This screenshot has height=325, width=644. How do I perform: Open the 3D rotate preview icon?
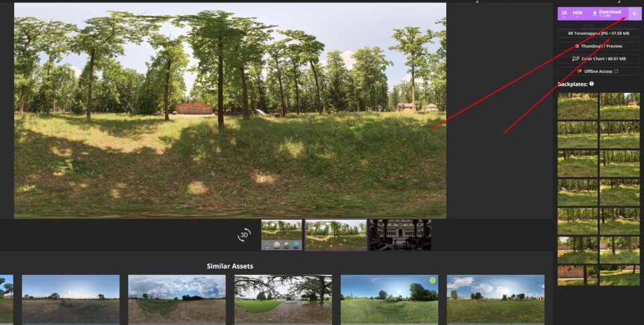tap(244, 235)
